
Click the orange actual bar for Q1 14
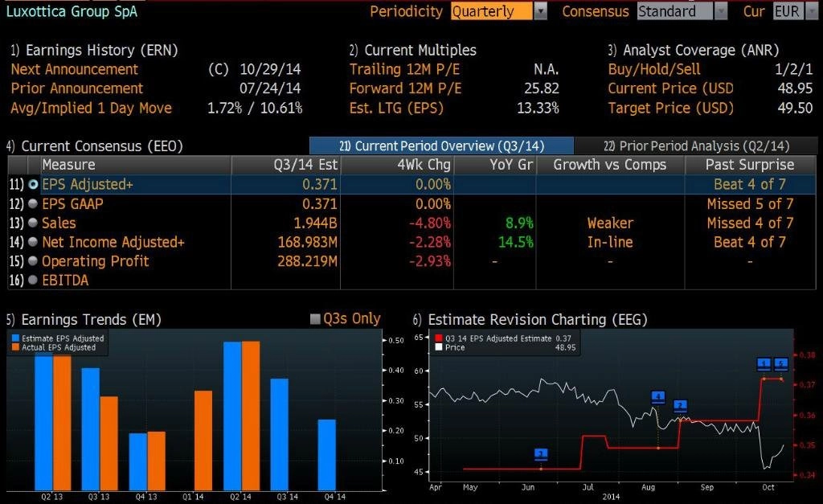pos(203,441)
